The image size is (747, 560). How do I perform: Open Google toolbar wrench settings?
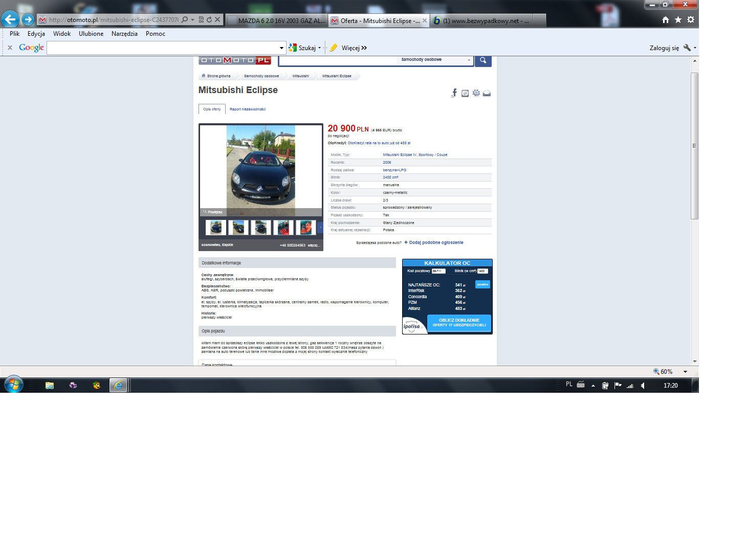(687, 48)
